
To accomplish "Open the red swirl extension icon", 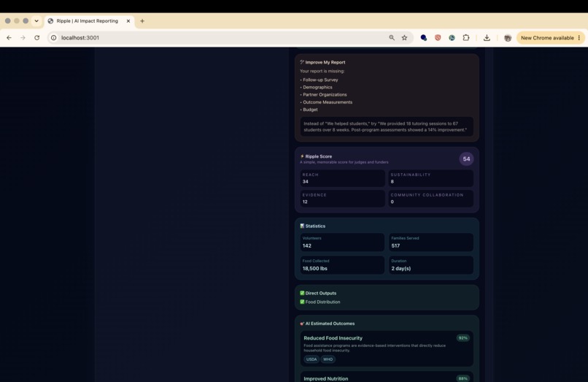I will 438,37.
